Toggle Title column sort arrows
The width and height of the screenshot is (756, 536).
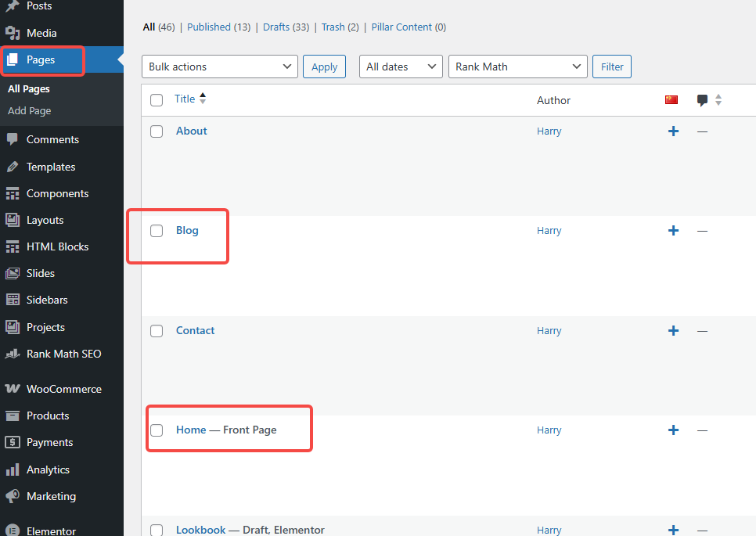pos(203,99)
